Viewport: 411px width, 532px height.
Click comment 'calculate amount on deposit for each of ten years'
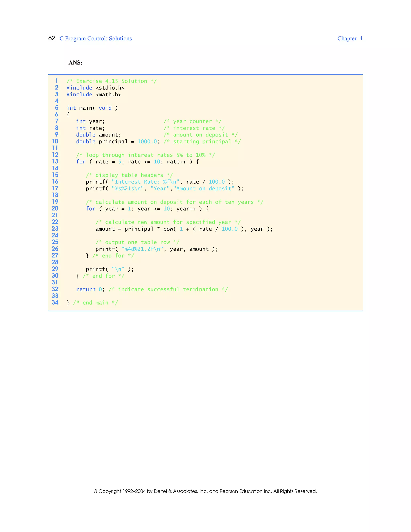175,202
